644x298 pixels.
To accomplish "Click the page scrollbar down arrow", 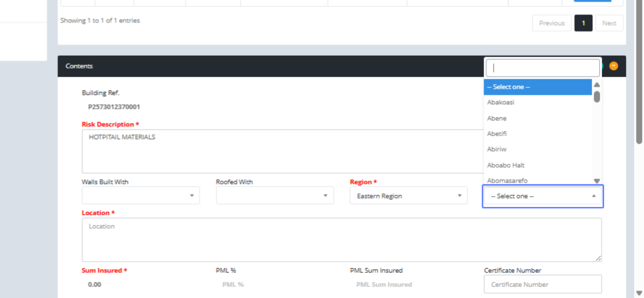I will pyautogui.click(x=639, y=292).
